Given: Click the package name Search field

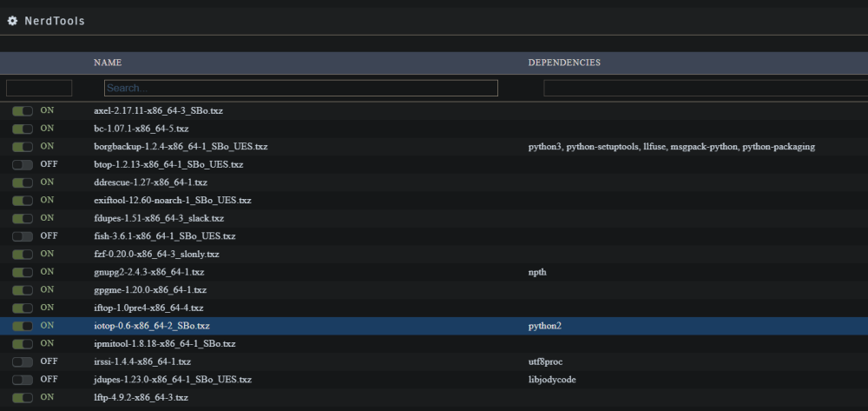Looking at the screenshot, I should (x=300, y=88).
